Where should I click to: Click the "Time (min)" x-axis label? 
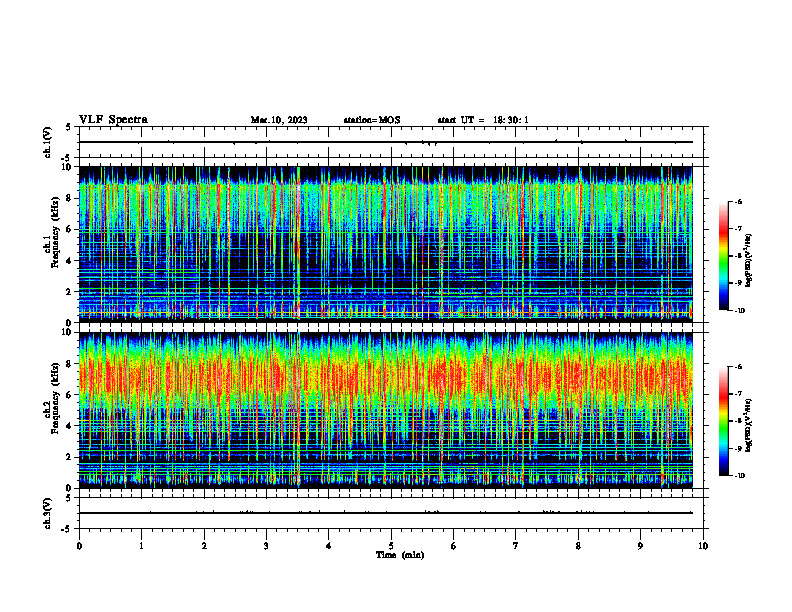coord(400,555)
